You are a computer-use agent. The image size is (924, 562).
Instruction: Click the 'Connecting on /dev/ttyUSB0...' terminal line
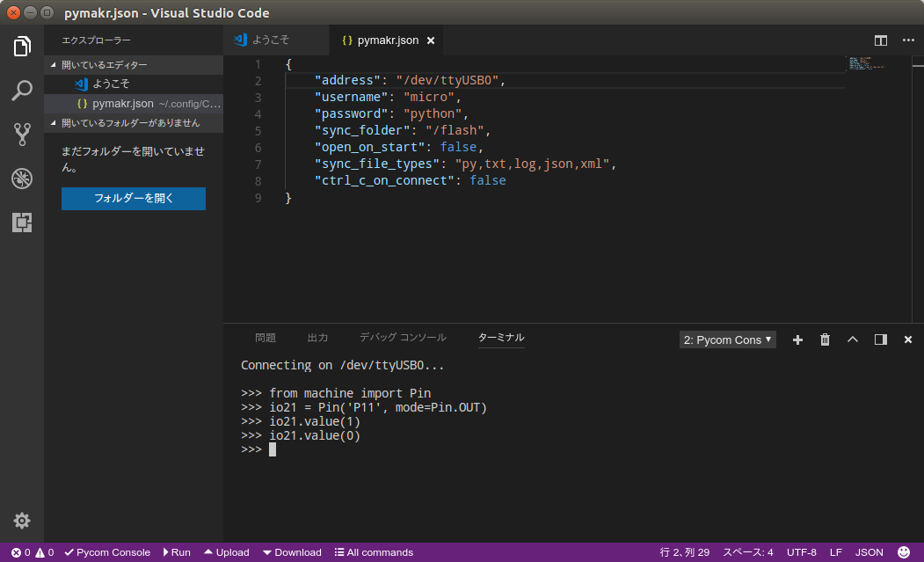[x=342, y=365]
